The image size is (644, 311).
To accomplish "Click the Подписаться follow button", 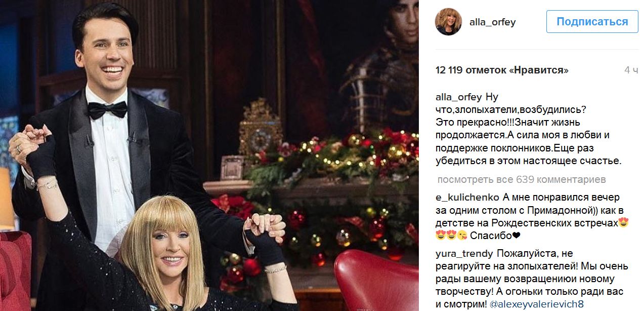I will [592, 22].
